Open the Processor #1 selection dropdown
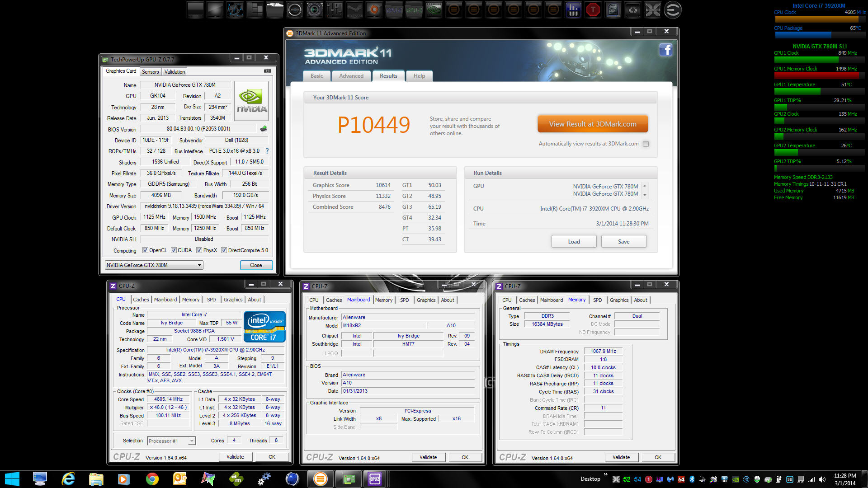The image size is (868, 488). coord(171,441)
